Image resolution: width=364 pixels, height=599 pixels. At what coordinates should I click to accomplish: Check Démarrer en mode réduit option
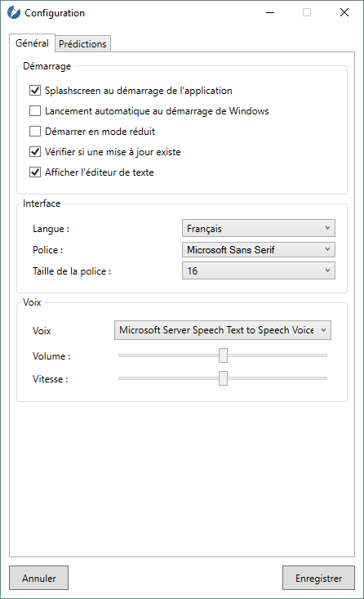pos(35,132)
